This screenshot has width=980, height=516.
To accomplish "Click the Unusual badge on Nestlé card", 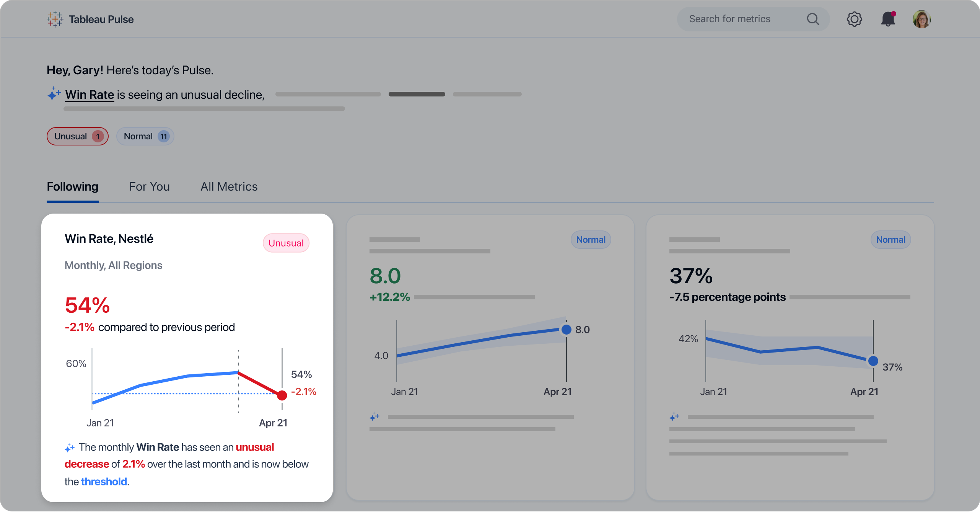I will pos(286,243).
